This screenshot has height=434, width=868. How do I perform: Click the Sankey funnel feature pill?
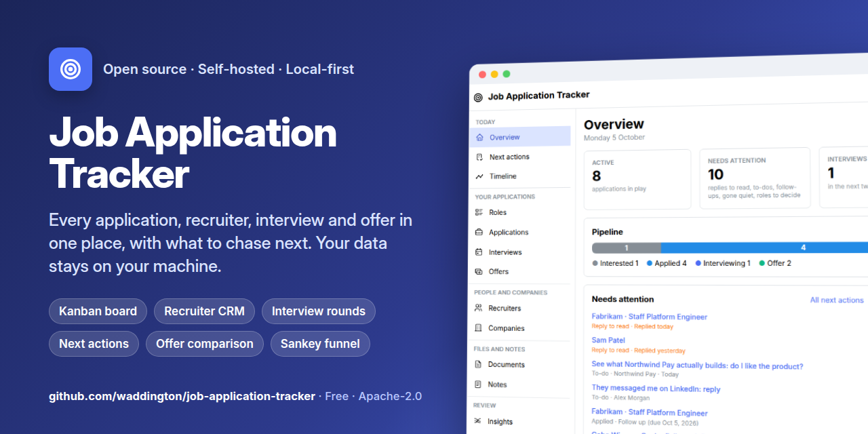pyautogui.click(x=320, y=344)
